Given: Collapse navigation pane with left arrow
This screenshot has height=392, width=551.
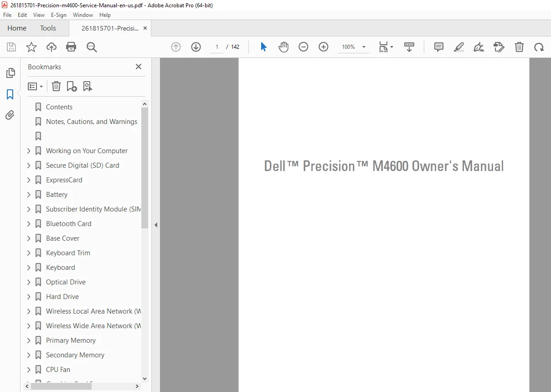Looking at the screenshot, I should (x=156, y=225).
